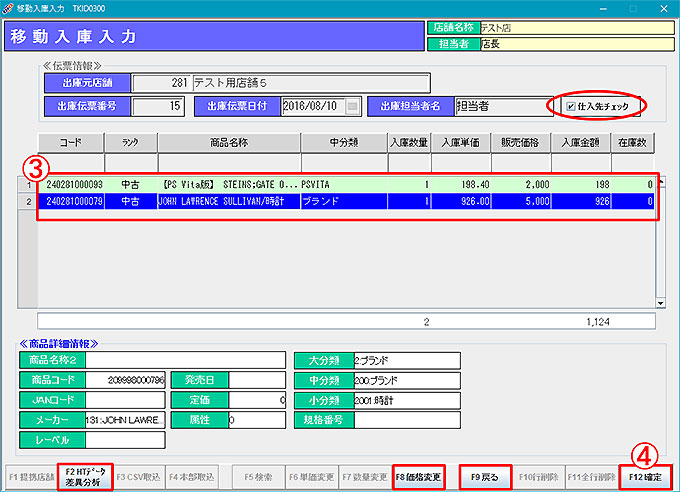Screen dimensions: 680x492
Task: Click the 出庫伝票番号 input field
Action: [x=158, y=106]
